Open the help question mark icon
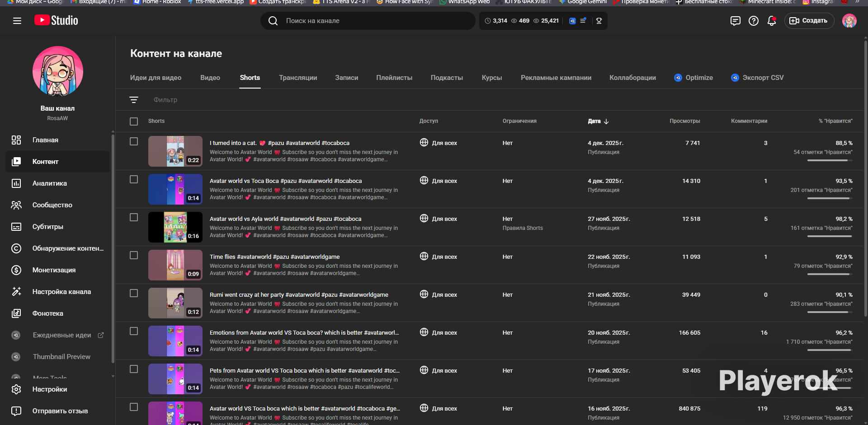This screenshot has width=868, height=425. [754, 21]
